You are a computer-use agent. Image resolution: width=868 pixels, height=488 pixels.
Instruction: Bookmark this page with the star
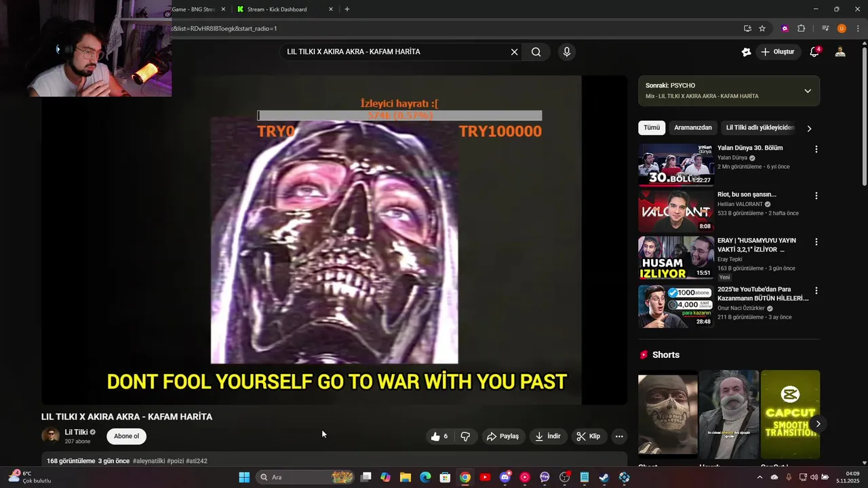762,28
